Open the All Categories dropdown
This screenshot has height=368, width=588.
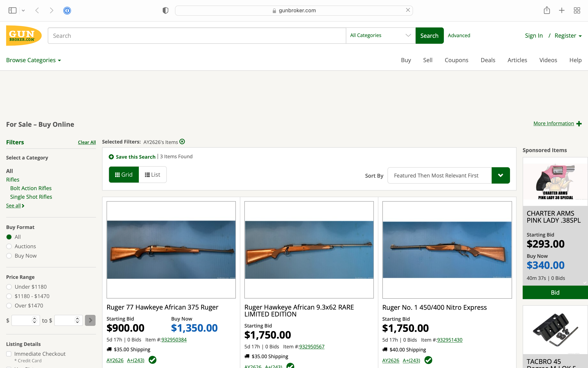point(381,36)
